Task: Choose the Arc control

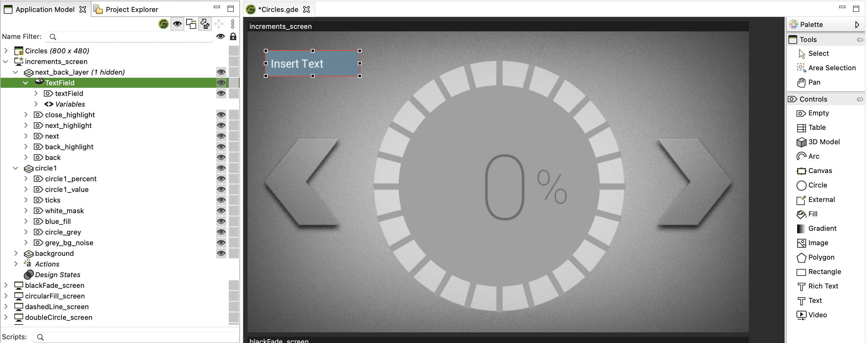Action: (808, 156)
